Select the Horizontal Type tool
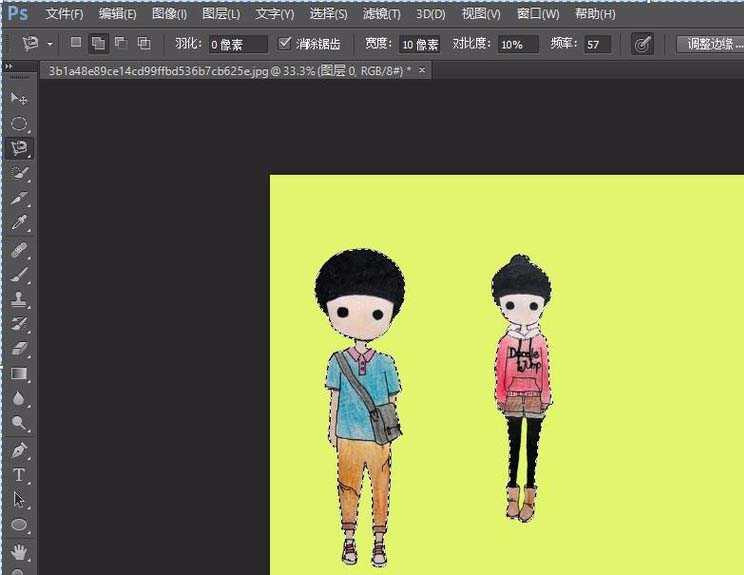744x575 pixels. [19, 475]
